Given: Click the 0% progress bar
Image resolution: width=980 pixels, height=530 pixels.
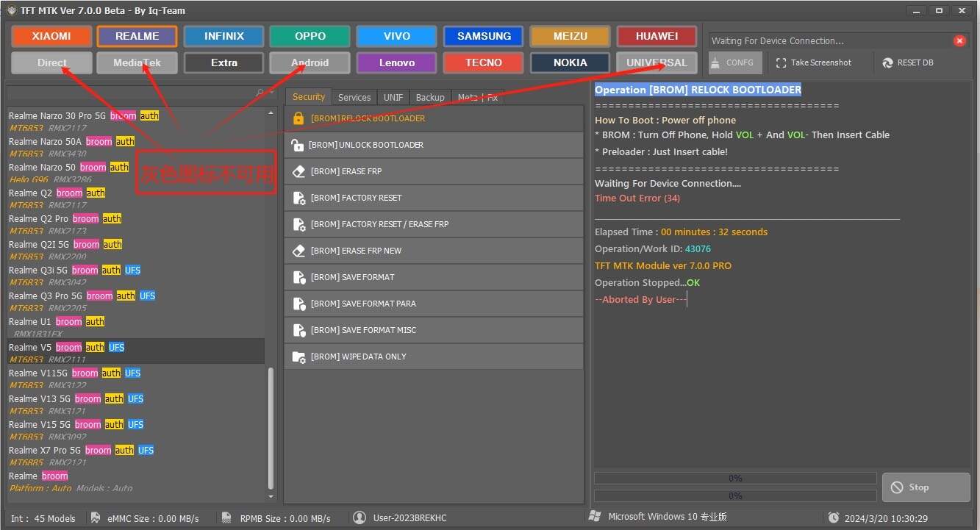Looking at the screenshot, I should (735, 477).
